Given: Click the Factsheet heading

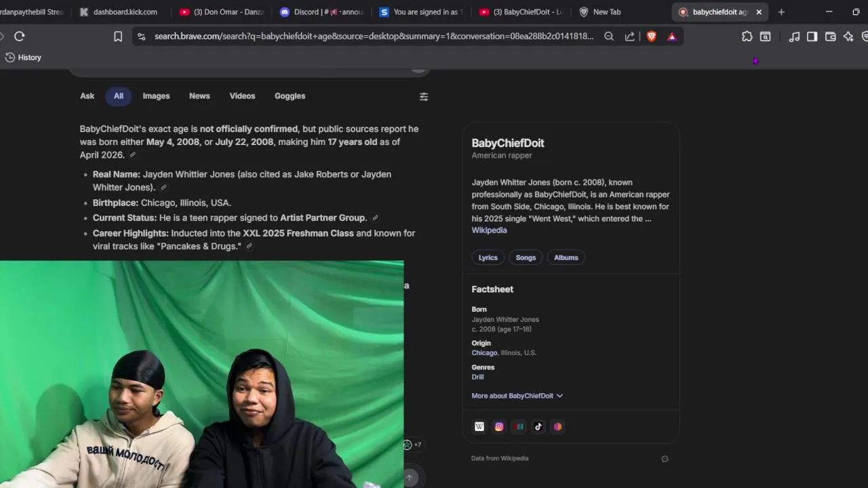Looking at the screenshot, I should point(492,289).
